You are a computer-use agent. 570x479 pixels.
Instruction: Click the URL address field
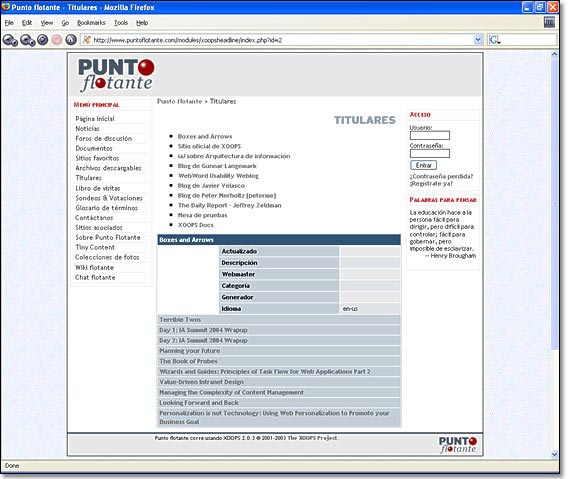click(282, 40)
